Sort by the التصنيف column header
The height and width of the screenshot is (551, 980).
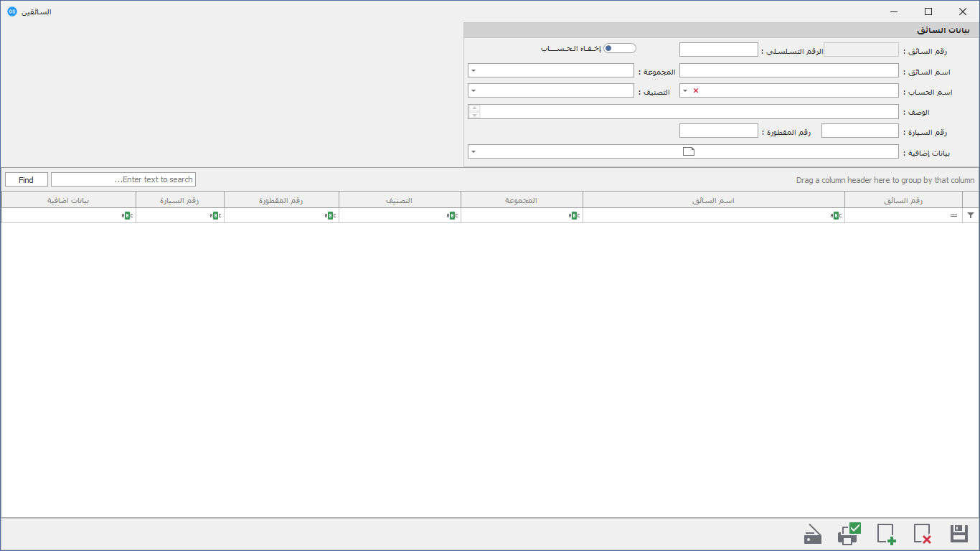400,200
